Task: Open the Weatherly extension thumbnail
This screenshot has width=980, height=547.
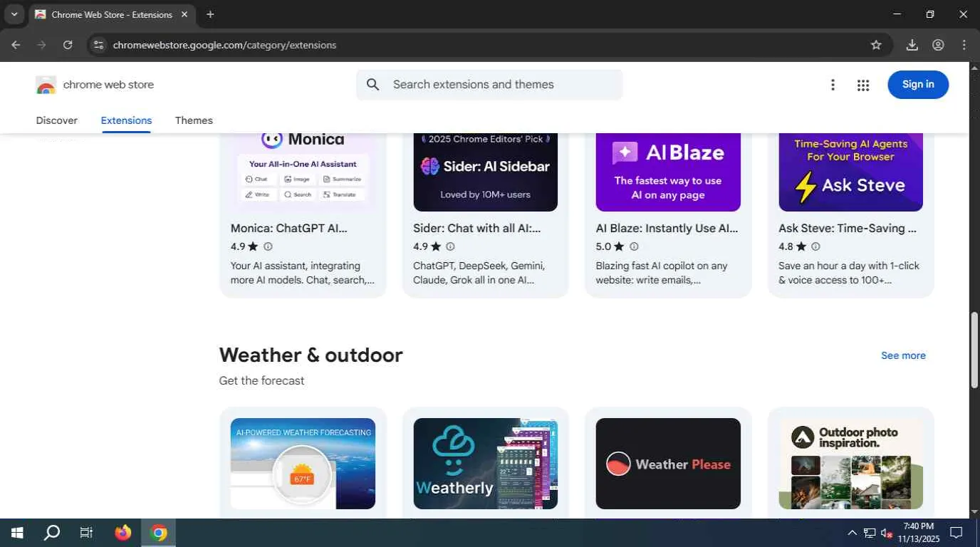Action: point(485,464)
